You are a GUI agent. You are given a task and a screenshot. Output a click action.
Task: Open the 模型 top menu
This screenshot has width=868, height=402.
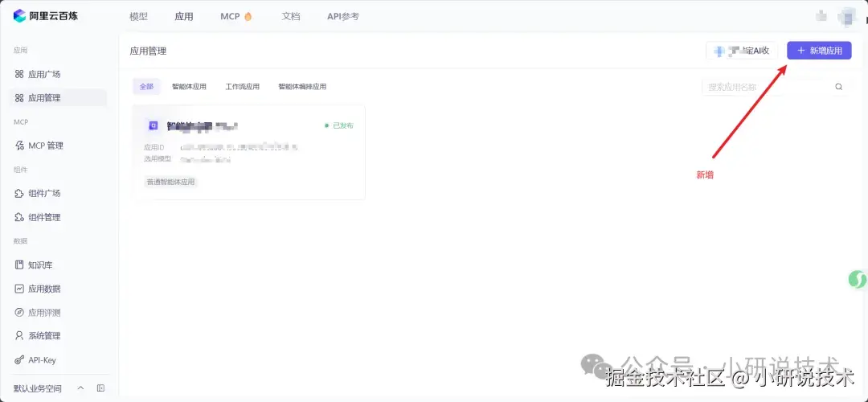[x=138, y=17]
